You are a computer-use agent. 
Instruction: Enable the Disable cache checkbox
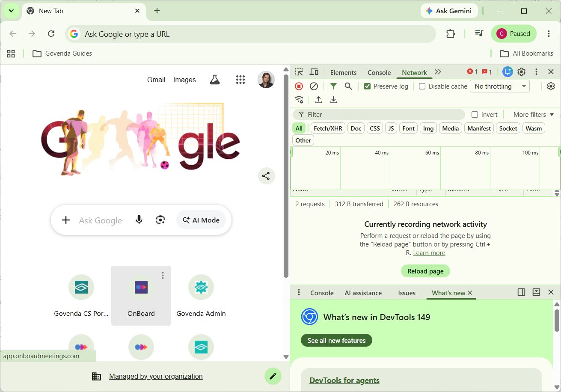tap(422, 86)
